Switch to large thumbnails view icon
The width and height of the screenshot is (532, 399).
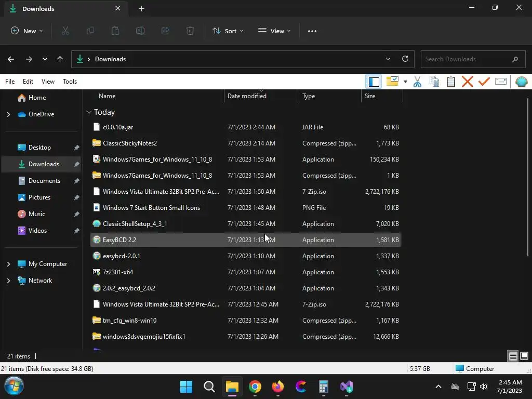coord(524,356)
